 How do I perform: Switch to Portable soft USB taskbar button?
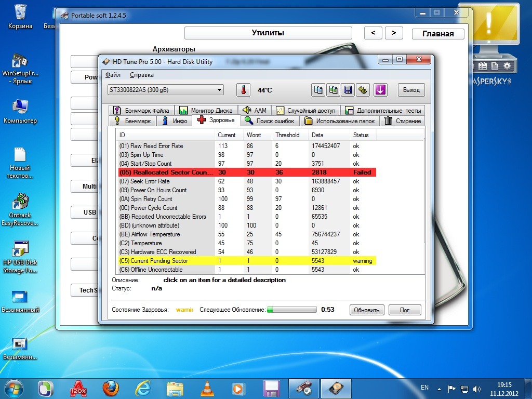303,389
